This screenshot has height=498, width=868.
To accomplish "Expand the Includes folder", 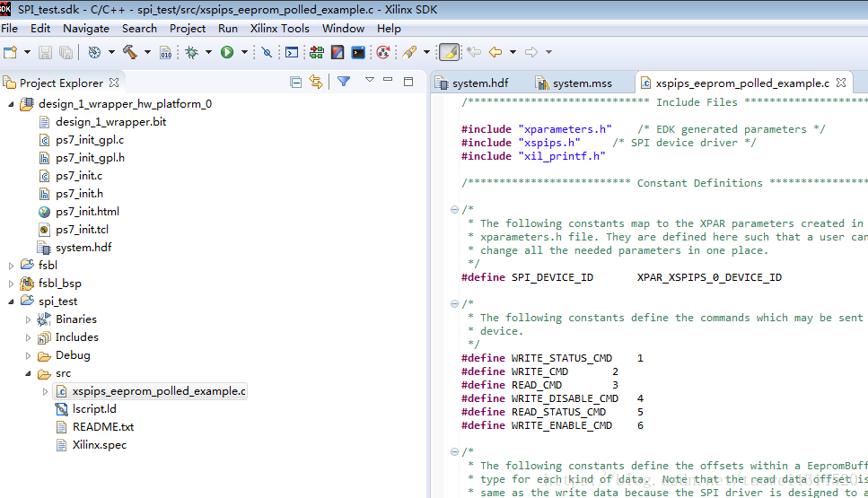I will coord(28,337).
